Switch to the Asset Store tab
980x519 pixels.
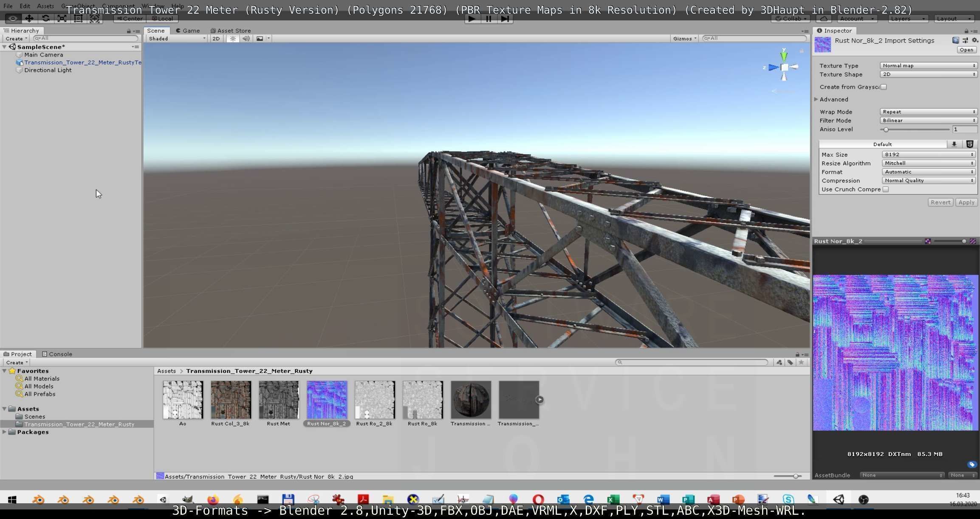coord(231,31)
